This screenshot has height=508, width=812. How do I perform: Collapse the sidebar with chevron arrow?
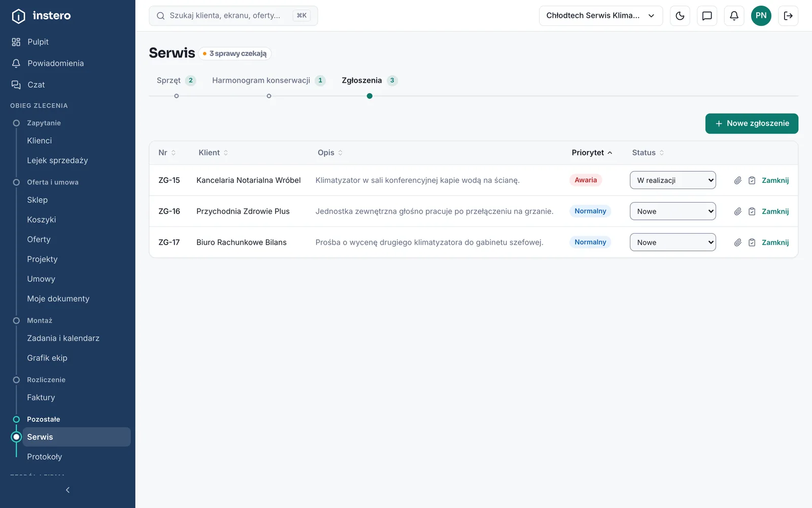(67, 490)
